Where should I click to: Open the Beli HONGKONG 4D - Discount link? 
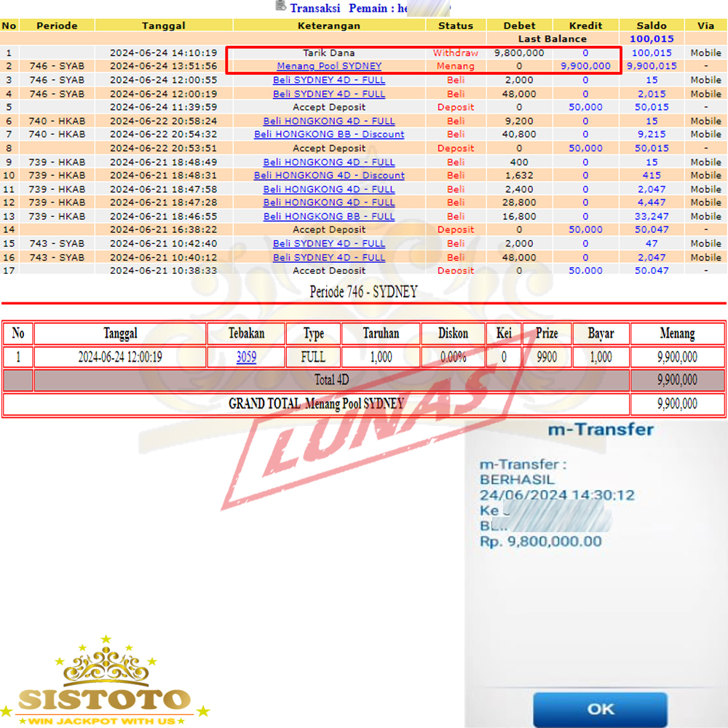pos(329,175)
